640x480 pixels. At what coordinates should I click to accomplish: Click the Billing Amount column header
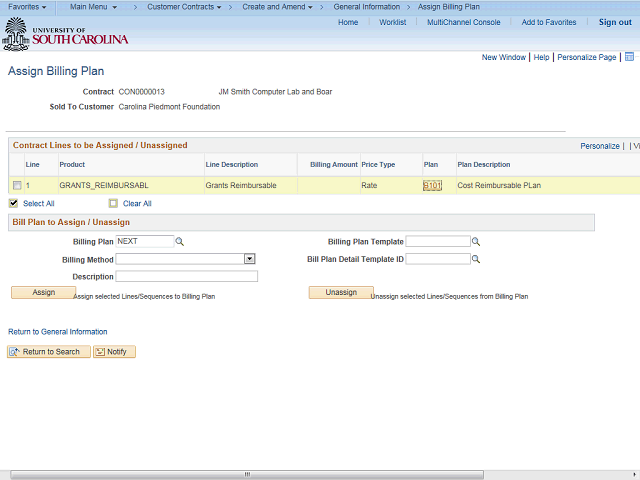tap(333, 164)
